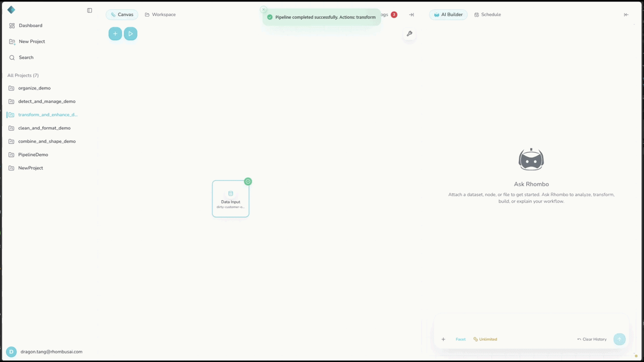The height and width of the screenshot is (362, 644).
Task: Collapse the left sidebar panel
Action: click(x=90, y=10)
